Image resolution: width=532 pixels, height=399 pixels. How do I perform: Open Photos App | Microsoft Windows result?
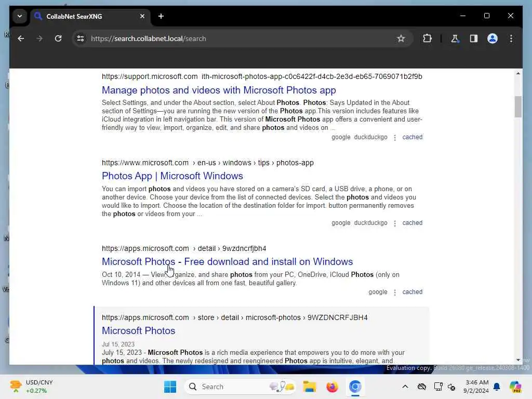coord(172,176)
